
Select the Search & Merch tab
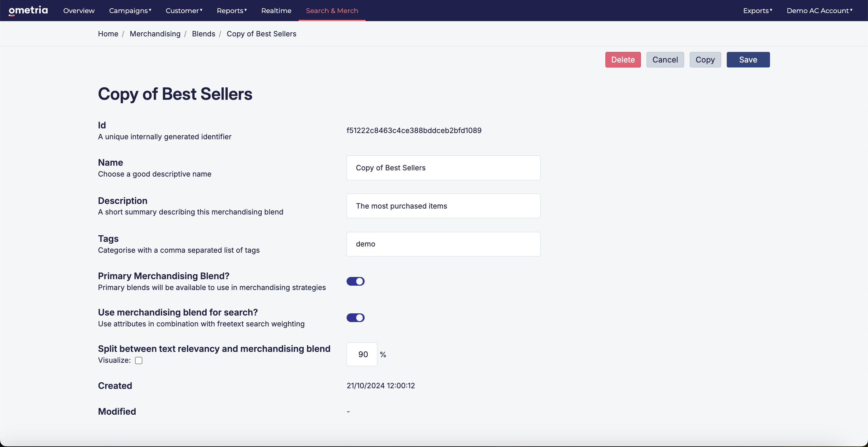(x=332, y=11)
